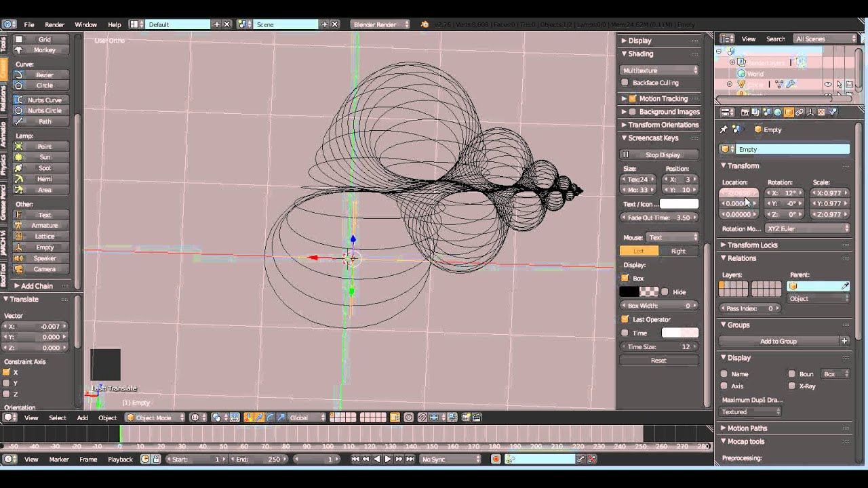
Task: Uncheck the Box display checkbox
Action: (625, 279)
